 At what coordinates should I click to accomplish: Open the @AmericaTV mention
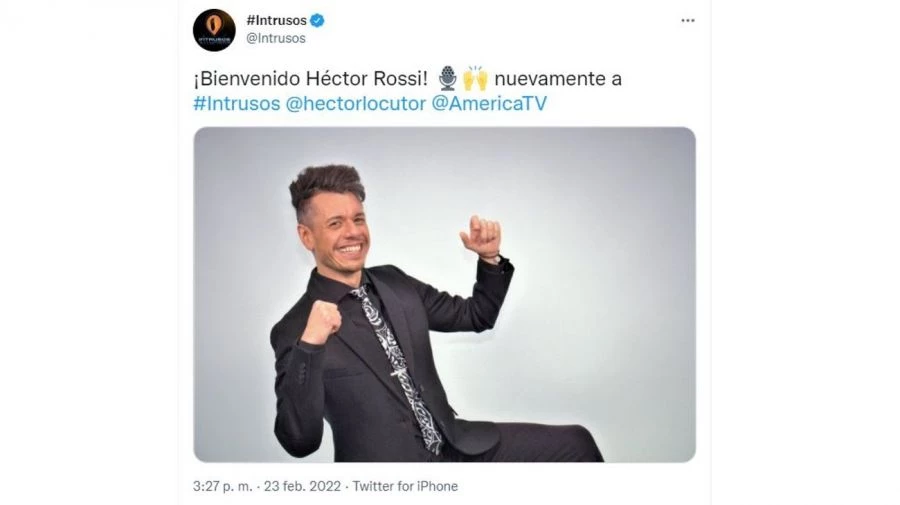[x=489, y=104]
